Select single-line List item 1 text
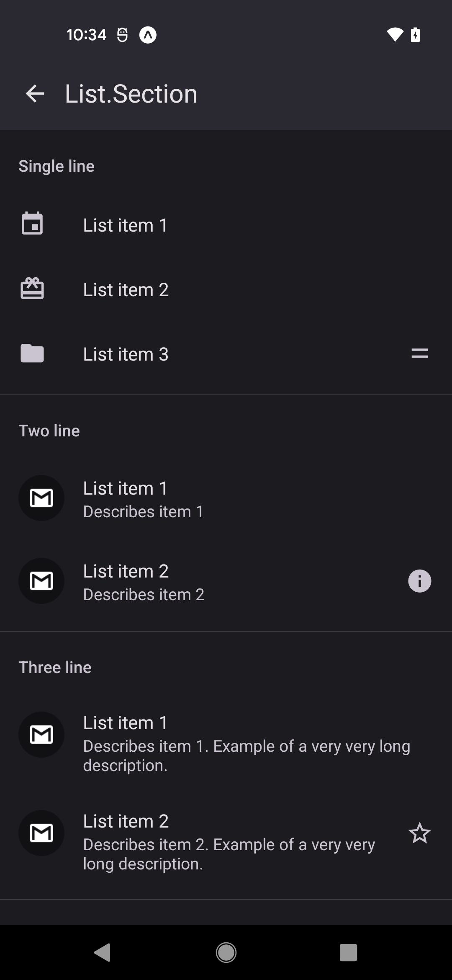This screenshot has height=980, width=452. click(126, 225)
